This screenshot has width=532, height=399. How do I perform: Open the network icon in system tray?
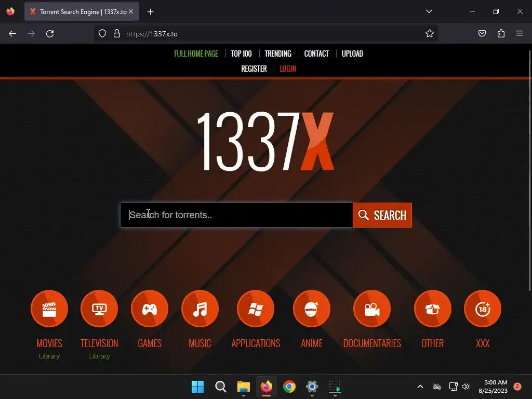tap(453, 387)
